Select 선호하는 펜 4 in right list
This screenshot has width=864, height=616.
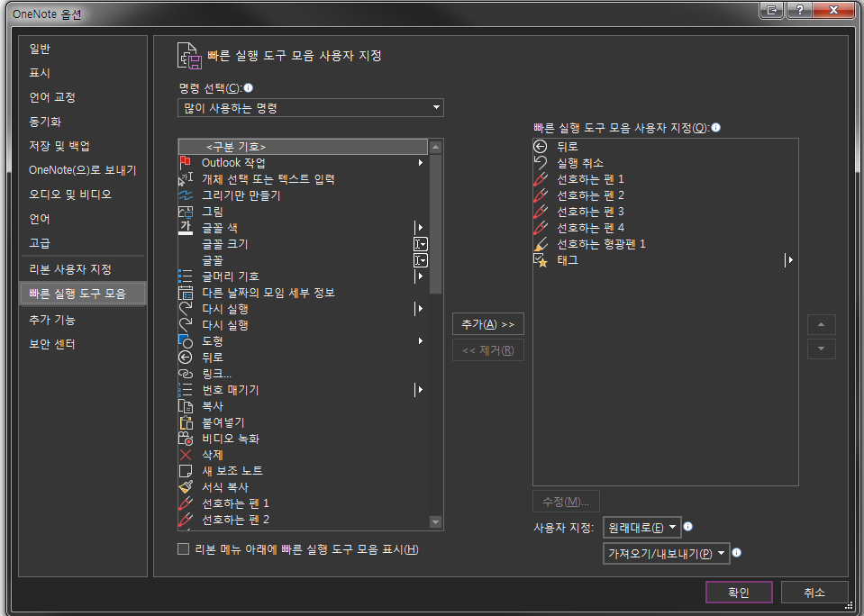tap(665, 228)
